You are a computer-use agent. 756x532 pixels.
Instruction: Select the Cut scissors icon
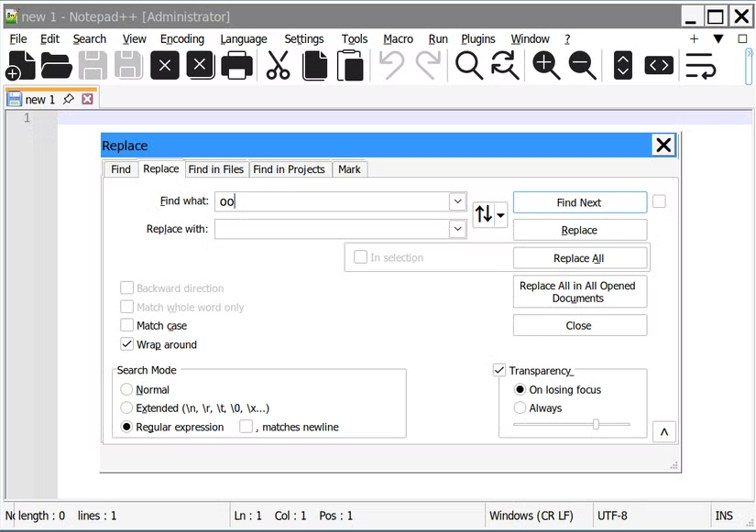pos(278,65)
